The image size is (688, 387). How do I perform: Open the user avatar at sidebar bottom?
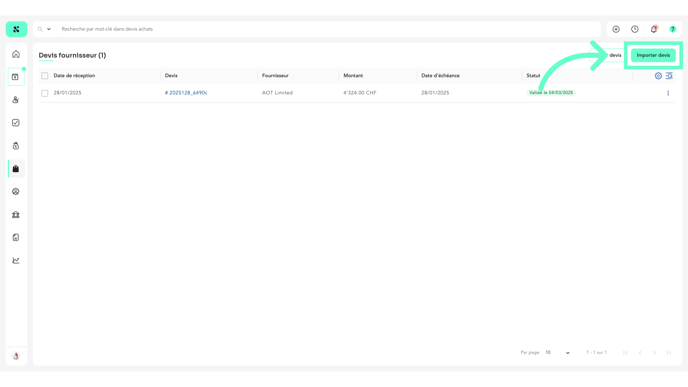pos(16,356)
